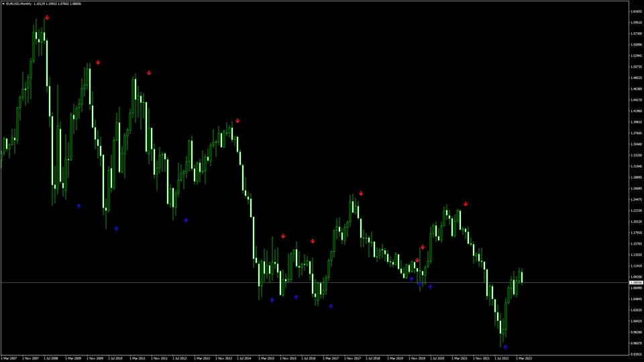Click the 1 Mar 2023 date label
This screenshot has width=644, height=362.
point(524,358)
